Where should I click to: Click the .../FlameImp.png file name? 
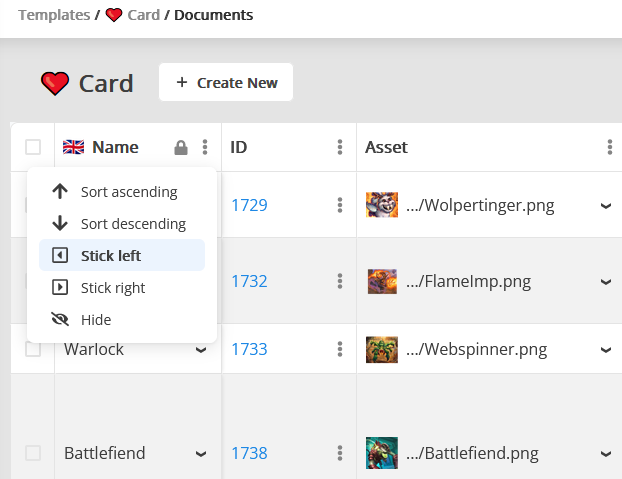coord(468,282)
